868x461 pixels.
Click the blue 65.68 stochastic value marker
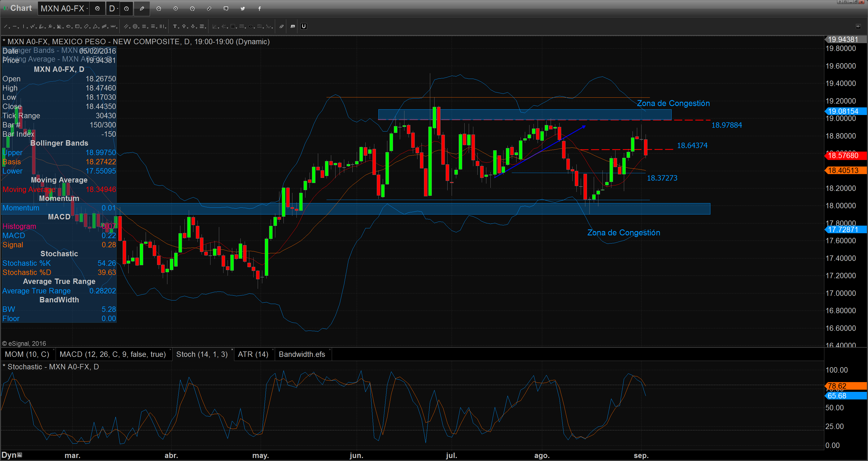point(846,396)
